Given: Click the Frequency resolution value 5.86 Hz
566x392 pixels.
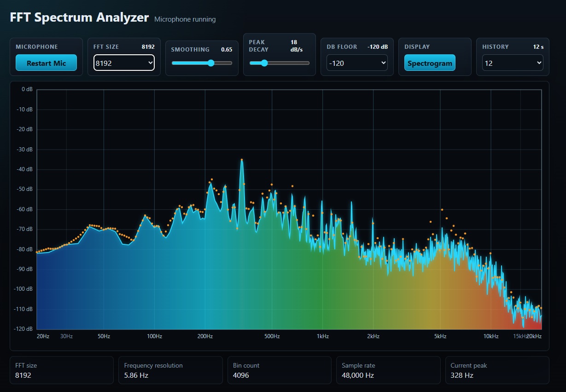Looking at the screenshot, I should [136, 375].
